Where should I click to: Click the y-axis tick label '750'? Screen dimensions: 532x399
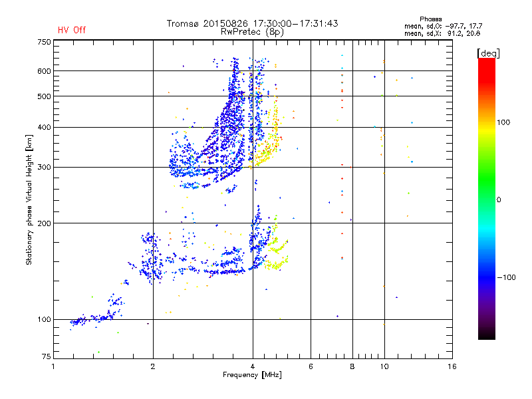(44, 42)
